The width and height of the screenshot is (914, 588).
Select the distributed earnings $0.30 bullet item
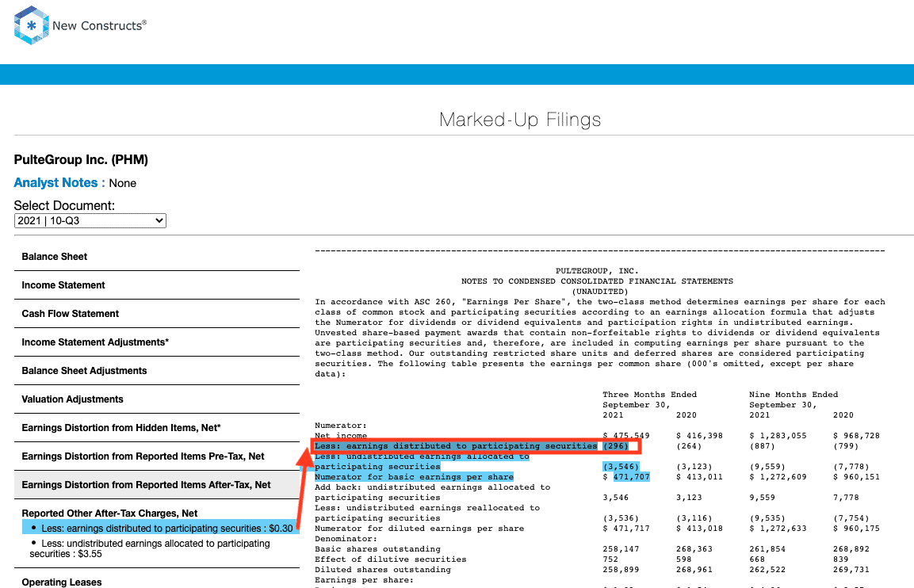click(x=161, y=528)
